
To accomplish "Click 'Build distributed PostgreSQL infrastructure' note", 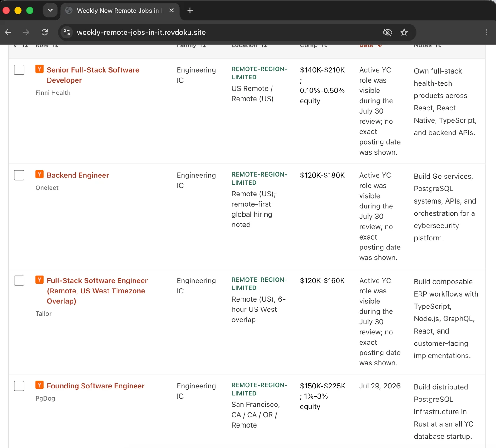I will [444, 412].
